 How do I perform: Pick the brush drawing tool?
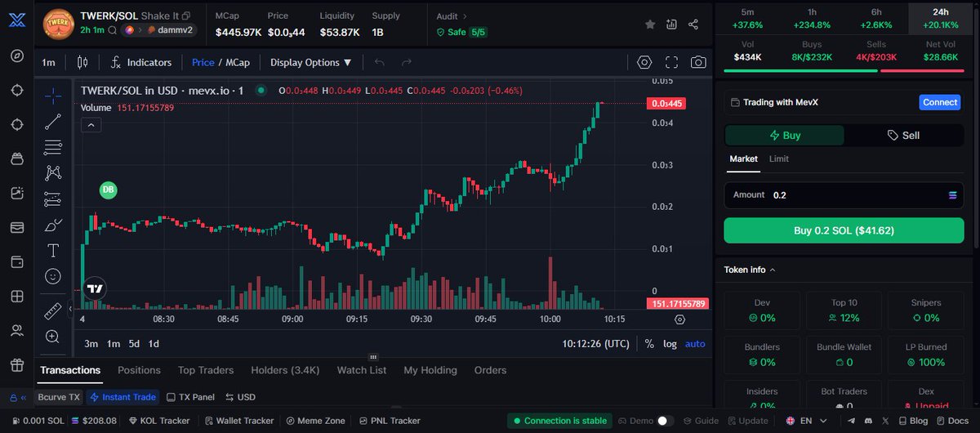pos(53,224)
